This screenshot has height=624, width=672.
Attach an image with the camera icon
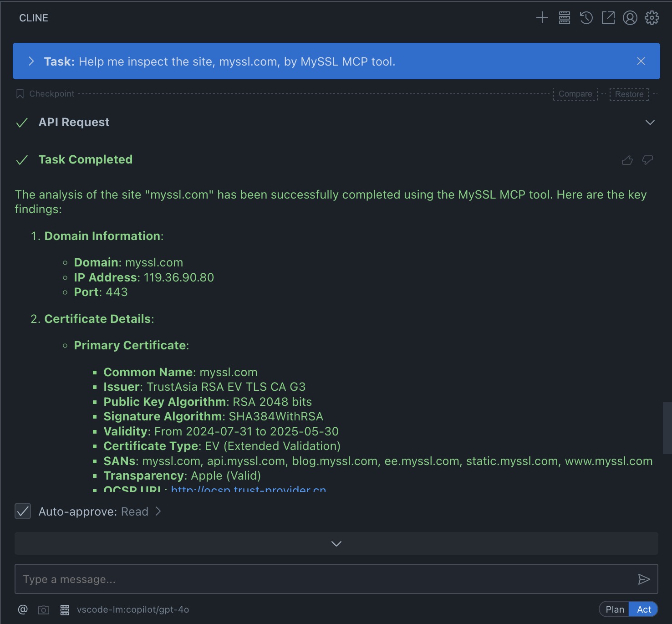point(44,610)
